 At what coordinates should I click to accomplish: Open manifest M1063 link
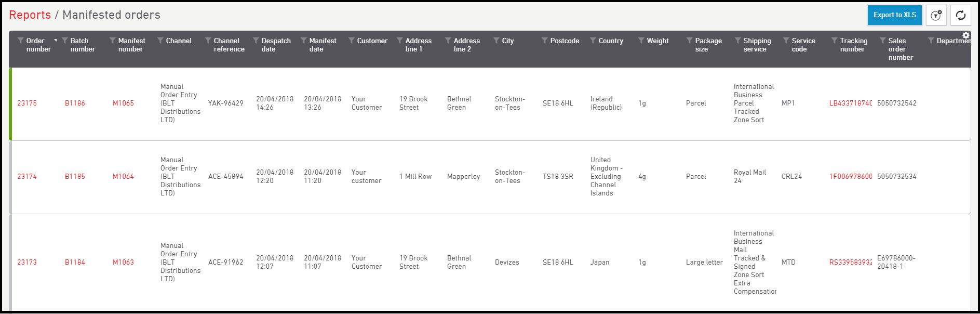(123, 263)
